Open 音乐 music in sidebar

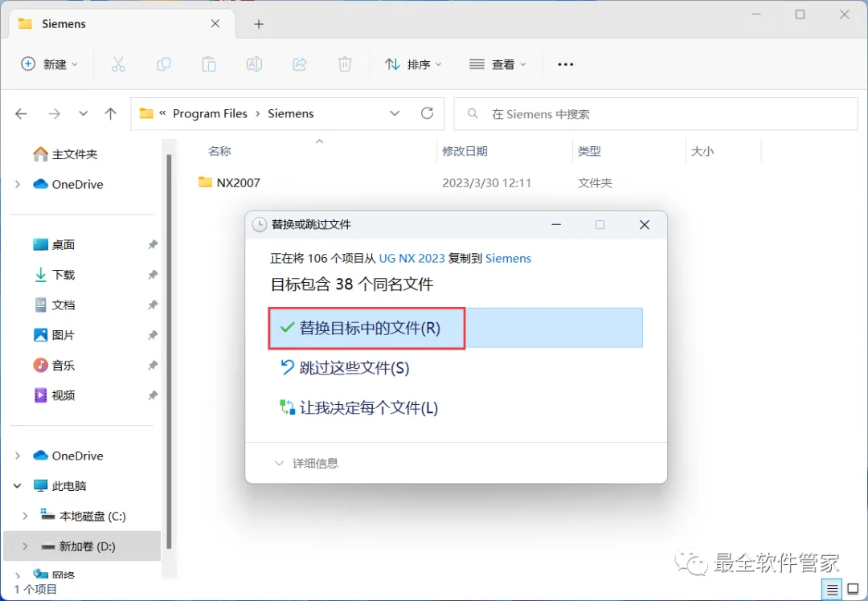[55, 366]
